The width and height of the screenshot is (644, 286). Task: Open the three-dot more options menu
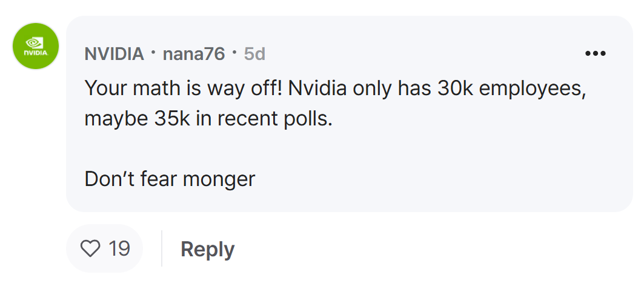(x=595, y=53)
